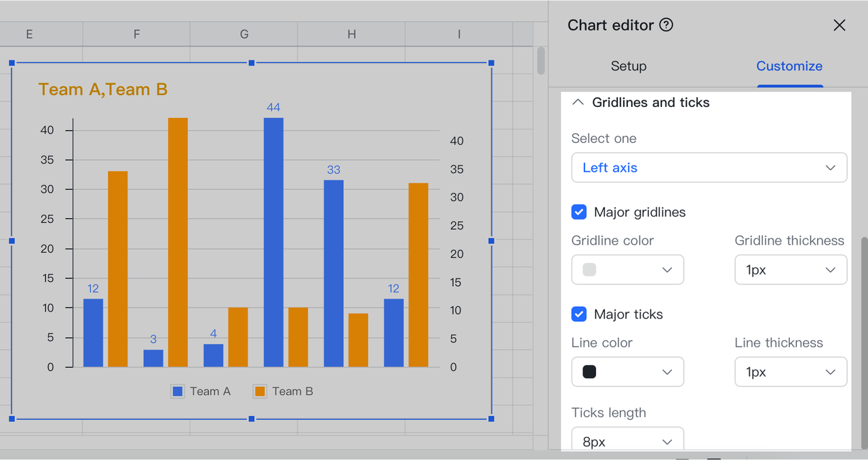Open the Left axis selector dropdown

[709, 167]
